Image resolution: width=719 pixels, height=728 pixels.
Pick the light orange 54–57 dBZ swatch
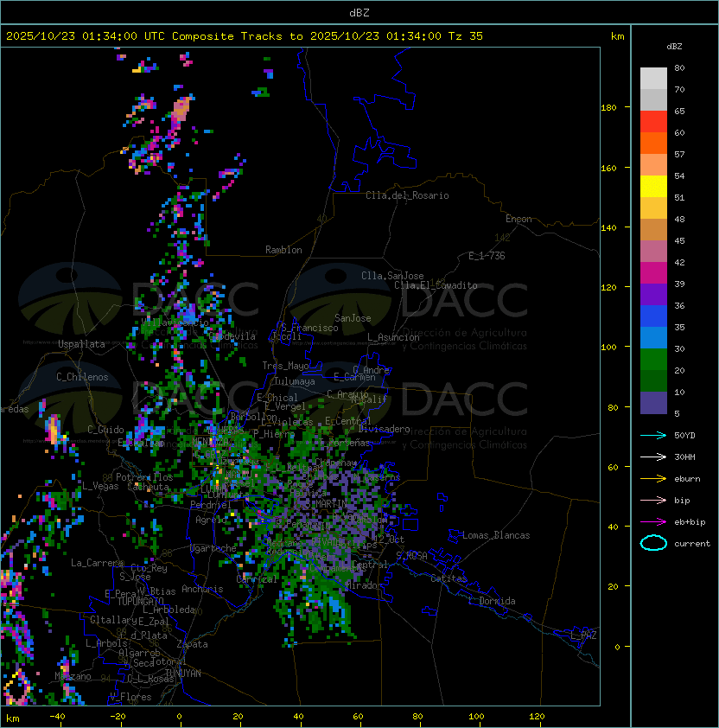653,165
